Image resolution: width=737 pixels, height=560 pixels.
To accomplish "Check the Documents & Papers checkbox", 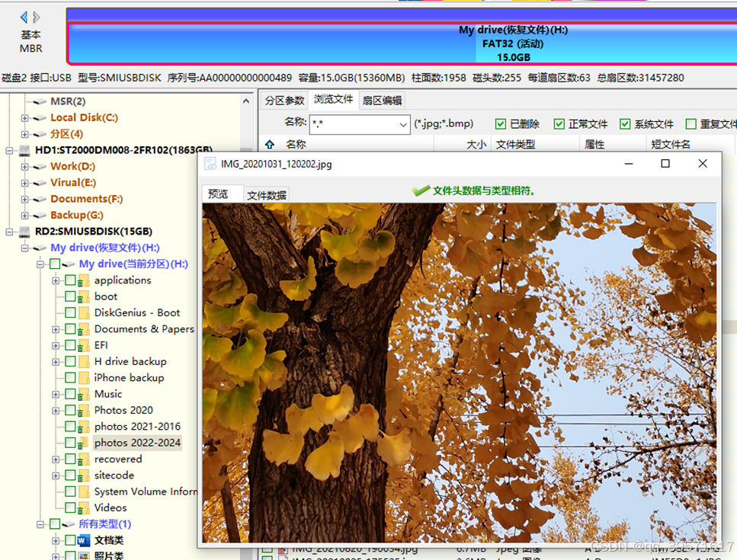I will pos(71,329).
